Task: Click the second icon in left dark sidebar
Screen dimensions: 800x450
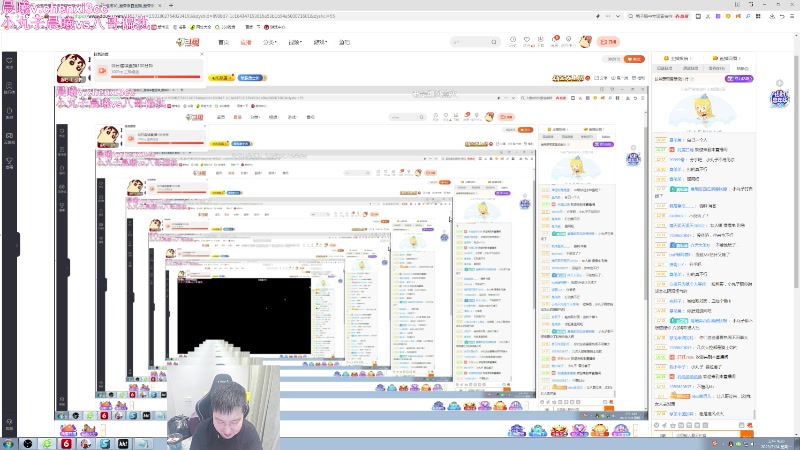Action: [x=9, y=88]
